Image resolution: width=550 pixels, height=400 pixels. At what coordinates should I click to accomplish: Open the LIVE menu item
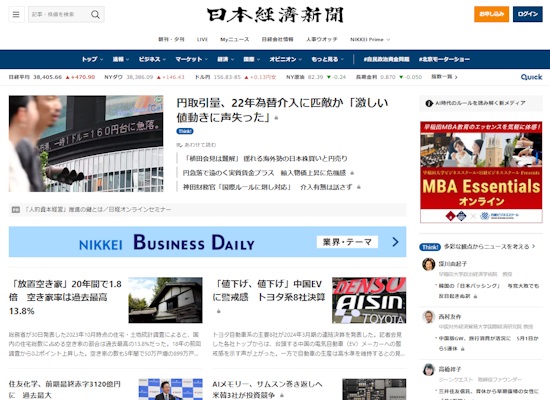(x=202, y=40)
